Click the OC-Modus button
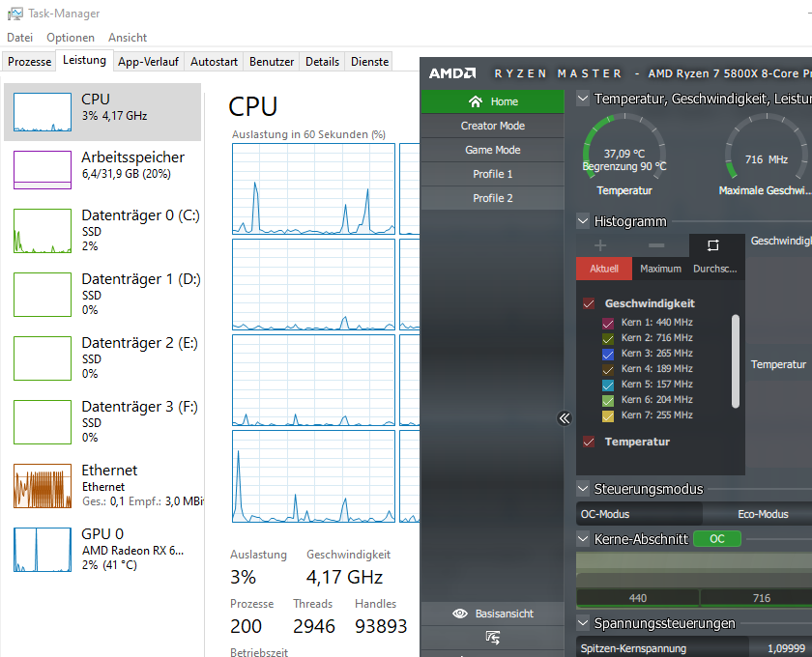This screenshot has height=657, width=812. 639,514
